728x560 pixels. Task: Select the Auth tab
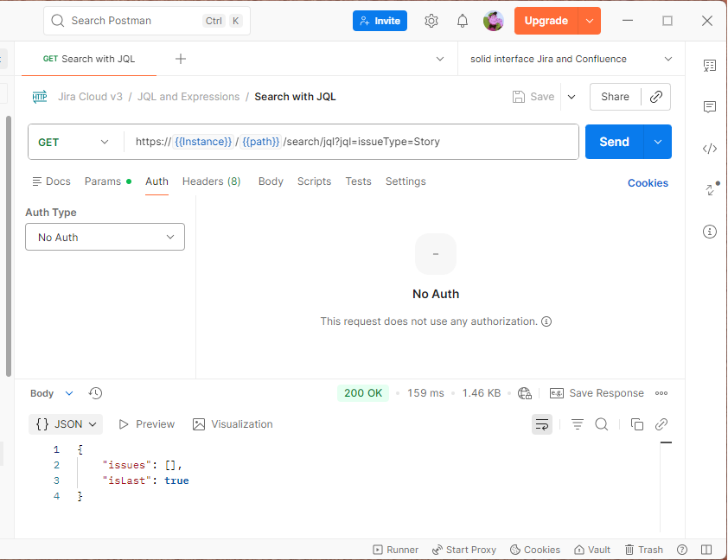click(157, 181)
